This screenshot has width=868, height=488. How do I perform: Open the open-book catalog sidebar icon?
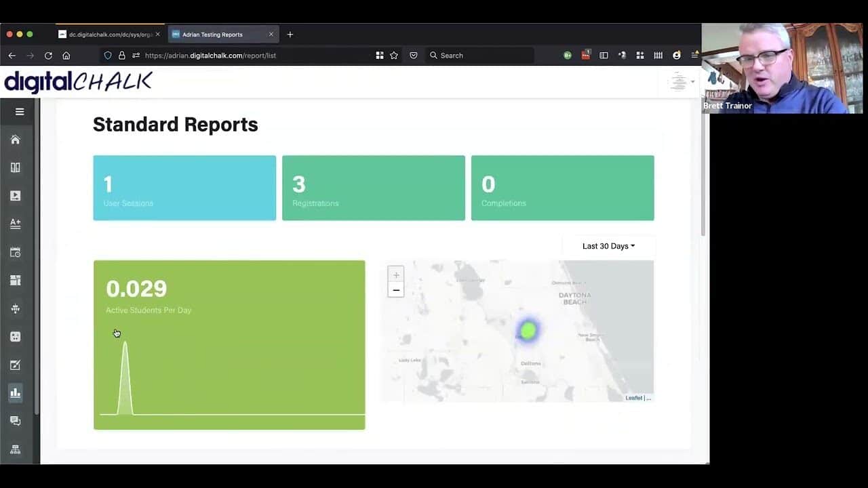click(15, 167)
